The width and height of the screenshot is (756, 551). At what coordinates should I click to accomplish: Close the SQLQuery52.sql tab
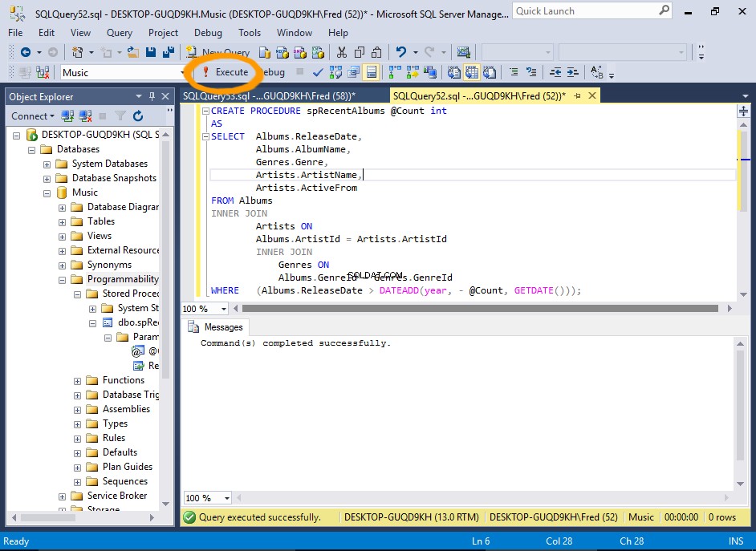[592, 96]
